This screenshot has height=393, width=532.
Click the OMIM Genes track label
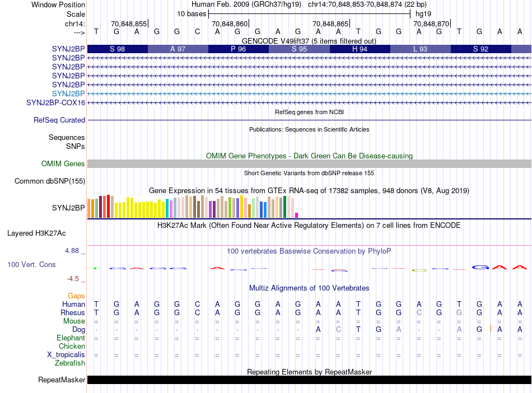[x=63, y=163]
